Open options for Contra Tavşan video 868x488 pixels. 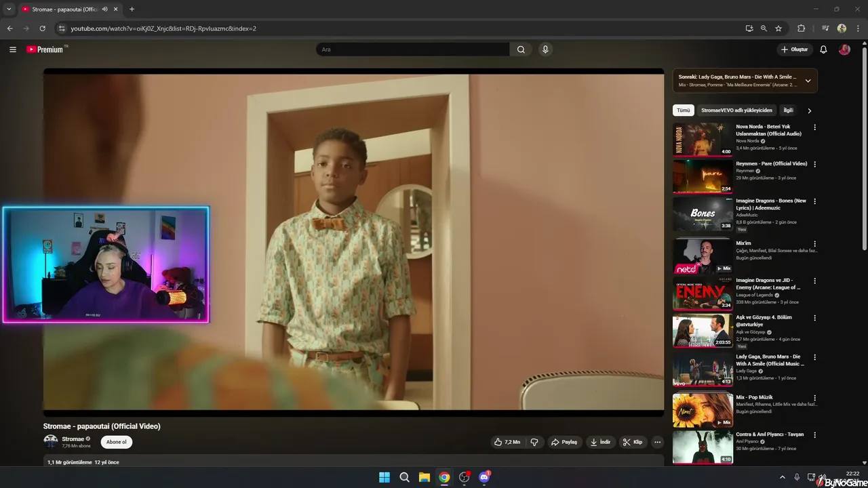[814, 434]
